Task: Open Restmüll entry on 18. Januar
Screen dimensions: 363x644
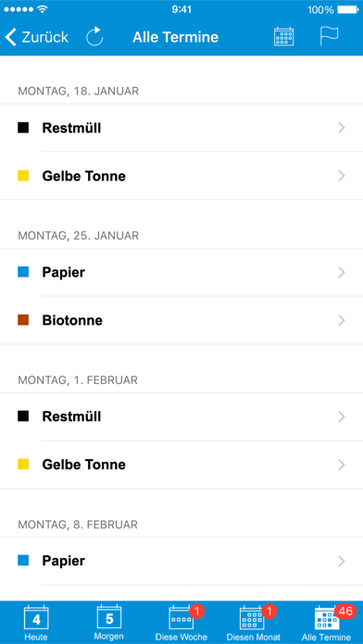Action: [181, 128]
